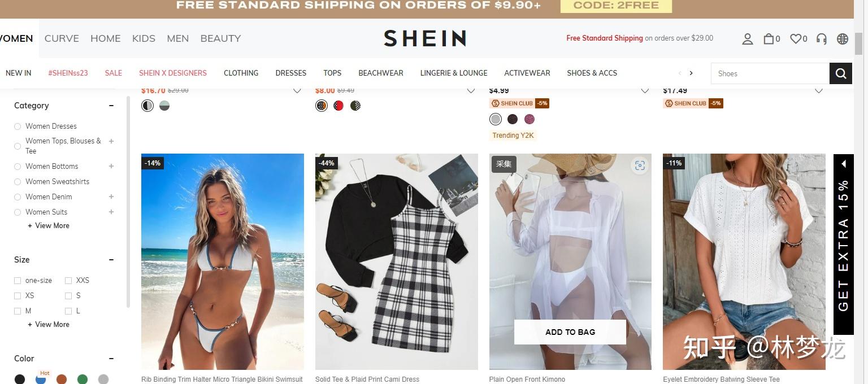This screenshot has height=384, width=868.
Task: Check the one-size size checkbox
Action: coord(18,281)
